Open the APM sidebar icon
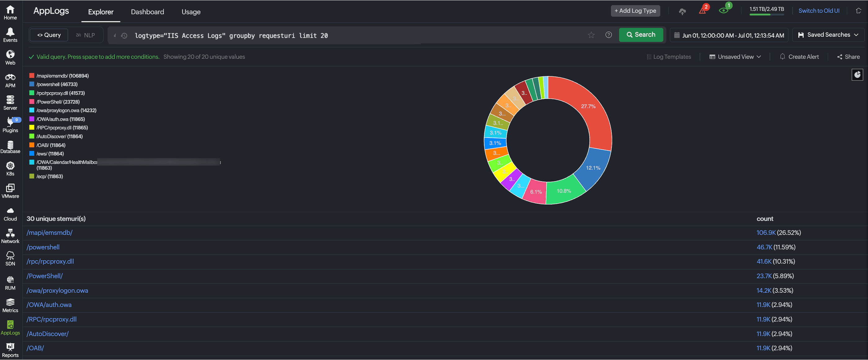The width and height of the screenshot is (868, 360). click(x=10, y=81)
